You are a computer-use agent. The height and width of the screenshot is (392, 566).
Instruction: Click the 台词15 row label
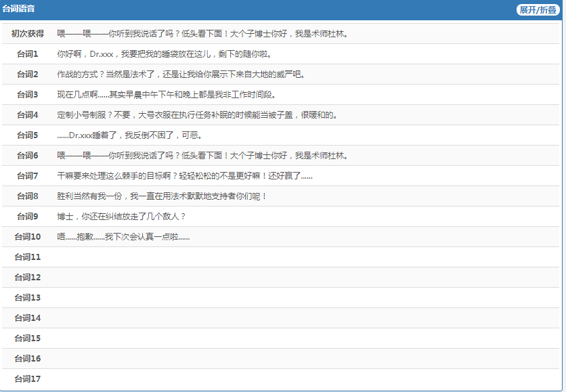(28, 339)
